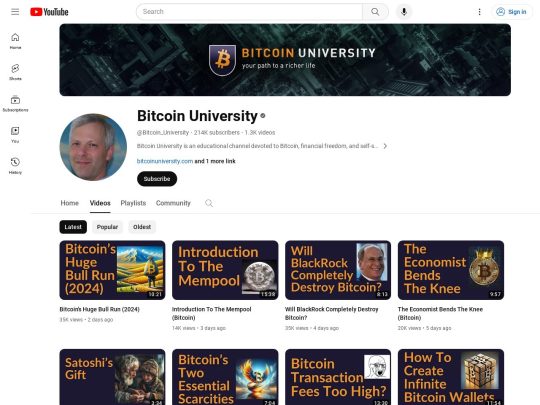Click inside the Search input field
Viewport: 540px width, 405px height.
coord(249,12)
